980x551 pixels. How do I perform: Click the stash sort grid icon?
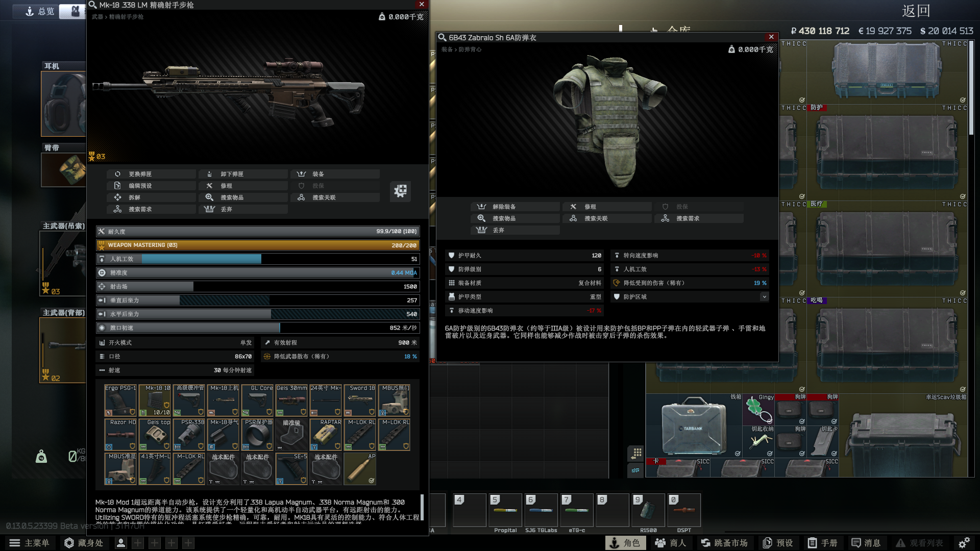pos(636,453)
